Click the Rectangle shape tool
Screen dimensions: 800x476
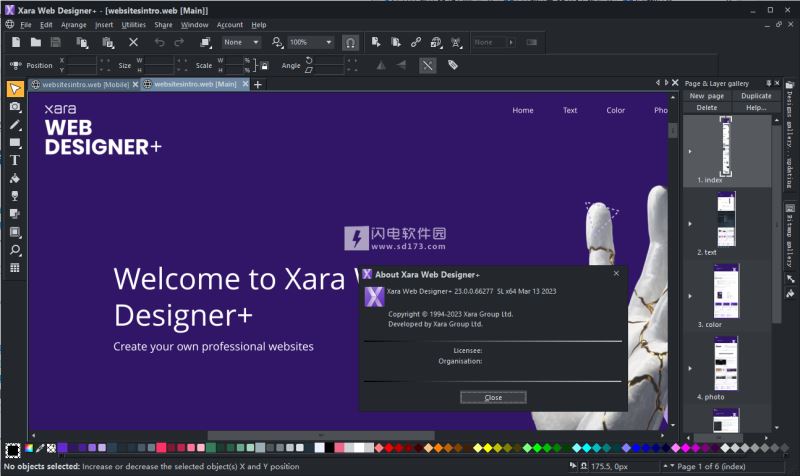pyautogui.click(x=15, y=143)
